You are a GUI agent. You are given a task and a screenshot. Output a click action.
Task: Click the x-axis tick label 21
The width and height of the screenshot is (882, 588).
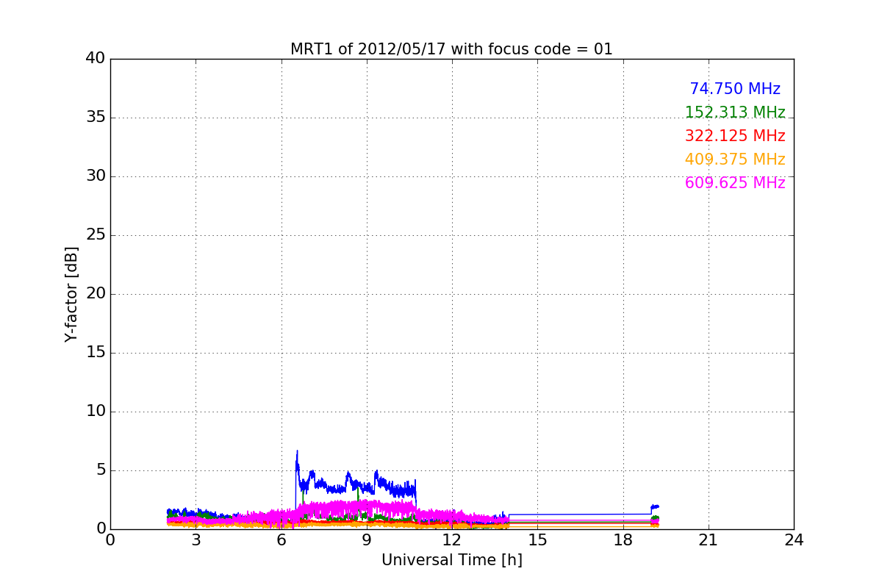[x=709, y=539]
